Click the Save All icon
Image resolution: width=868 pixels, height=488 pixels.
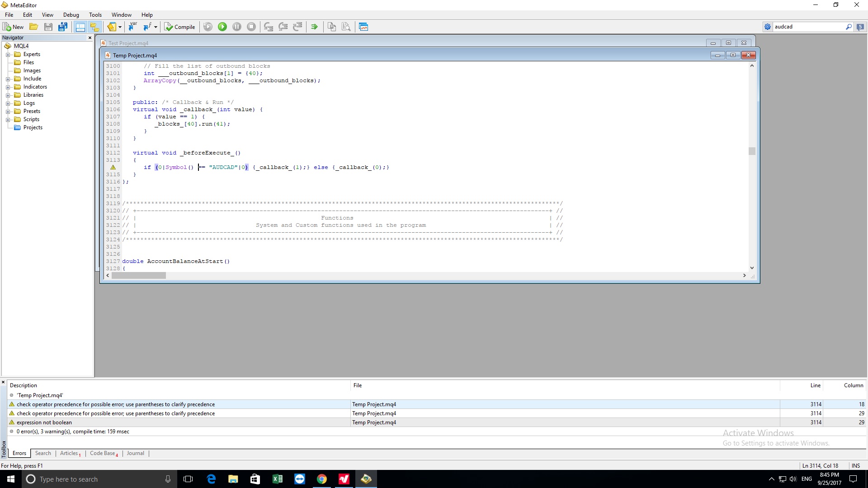(x=63, y=27)
